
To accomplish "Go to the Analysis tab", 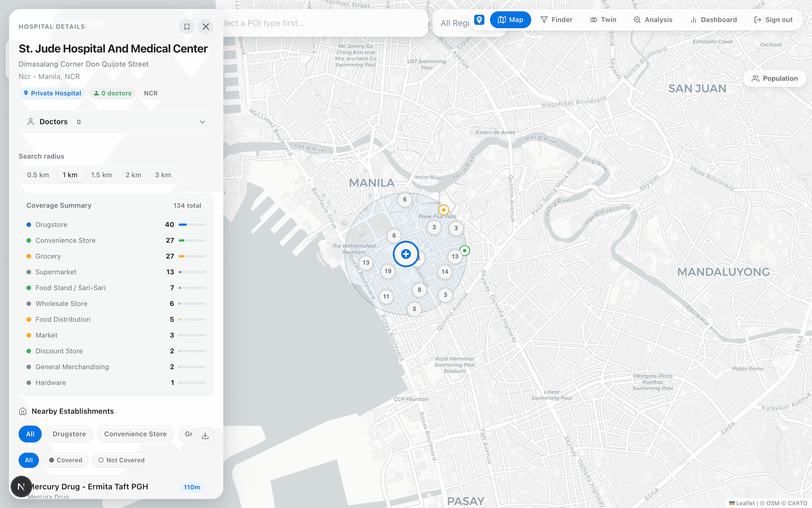I will (653, 20).
